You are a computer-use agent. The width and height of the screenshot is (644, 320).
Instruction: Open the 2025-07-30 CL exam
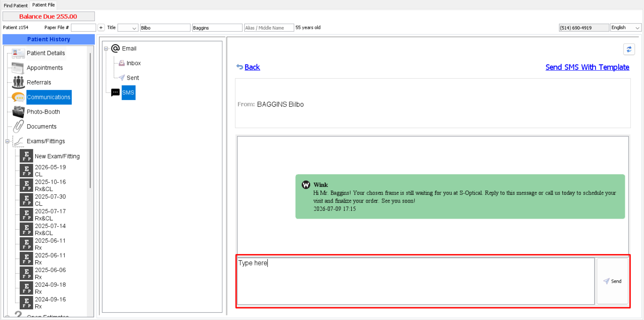tap(50, 200)
